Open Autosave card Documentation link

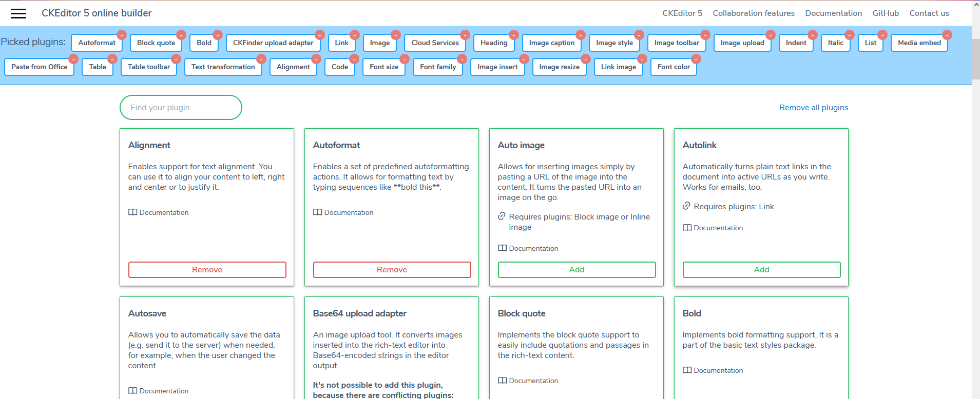159,391
